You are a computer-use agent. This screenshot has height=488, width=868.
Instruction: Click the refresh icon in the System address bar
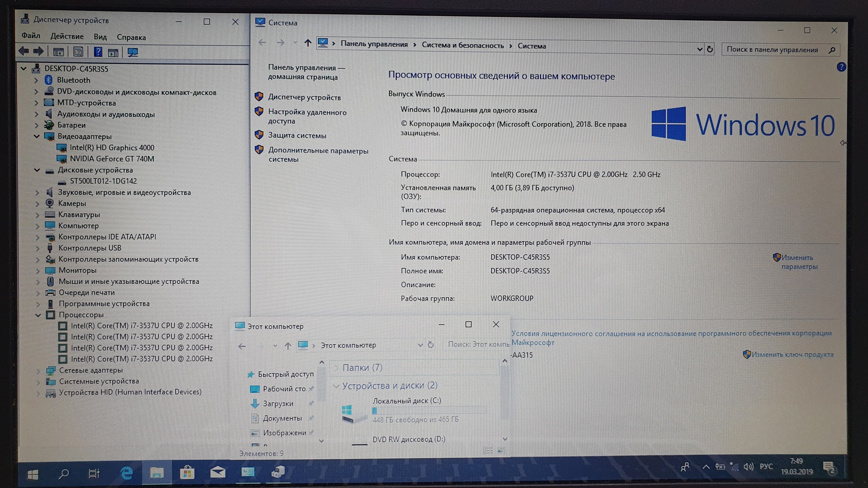710,49
